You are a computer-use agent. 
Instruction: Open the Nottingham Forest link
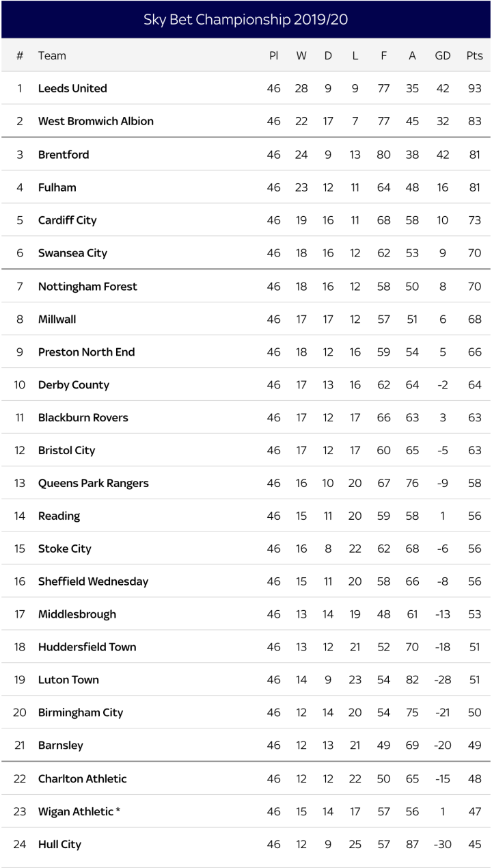point(87,287)
